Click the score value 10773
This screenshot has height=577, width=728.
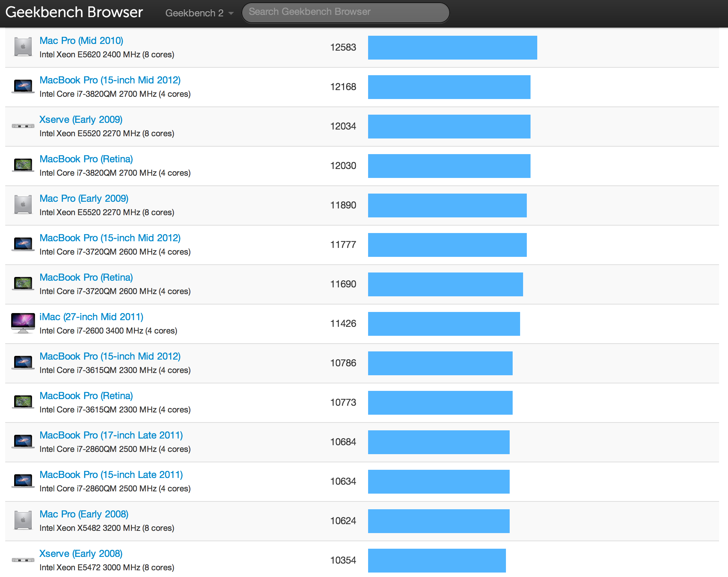343,402
